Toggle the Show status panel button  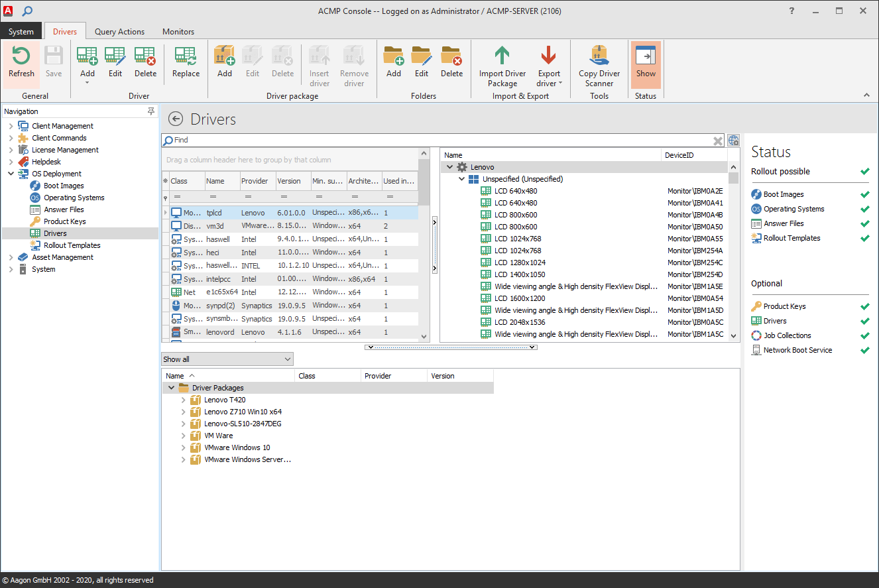click(646, 64)
